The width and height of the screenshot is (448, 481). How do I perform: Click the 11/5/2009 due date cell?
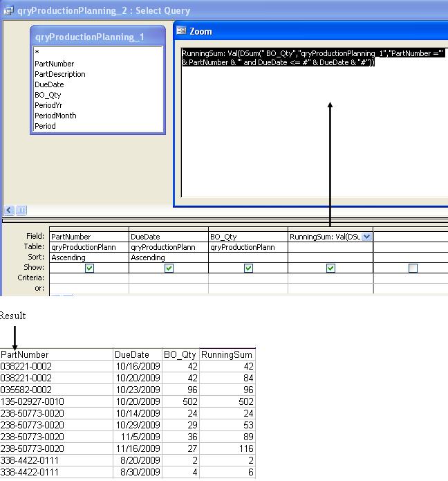pos(138,437)
